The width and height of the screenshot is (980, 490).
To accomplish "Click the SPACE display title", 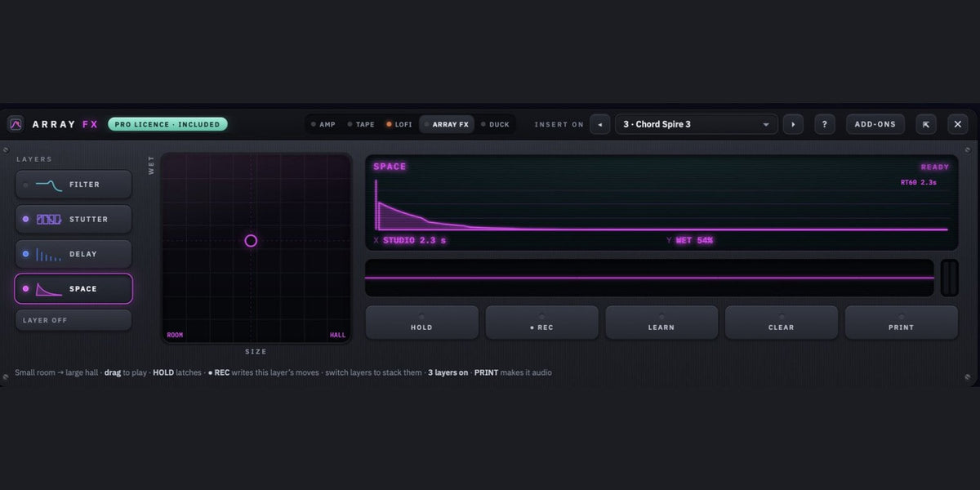I will click(x=390, y=167).
